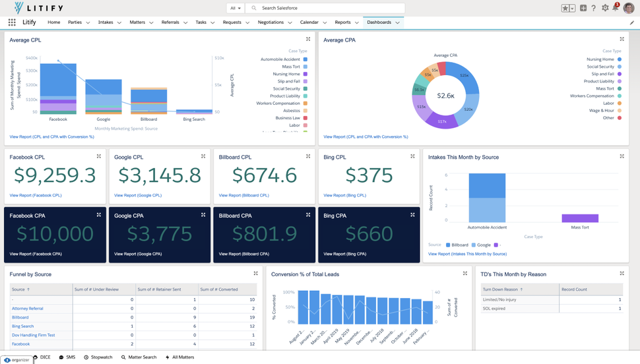Viewport: 640px width, 364px height.
Task: Open View Report link under Average CPL
Action: pos(52,136)
